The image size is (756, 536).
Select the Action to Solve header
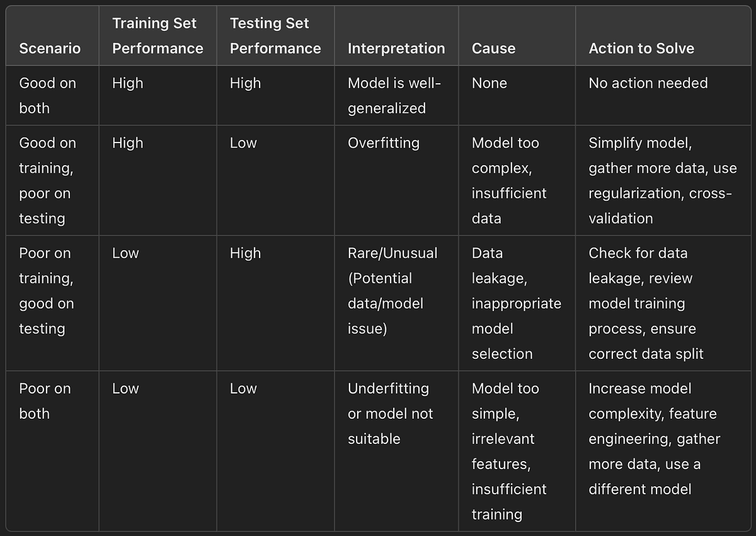[641, 49]
